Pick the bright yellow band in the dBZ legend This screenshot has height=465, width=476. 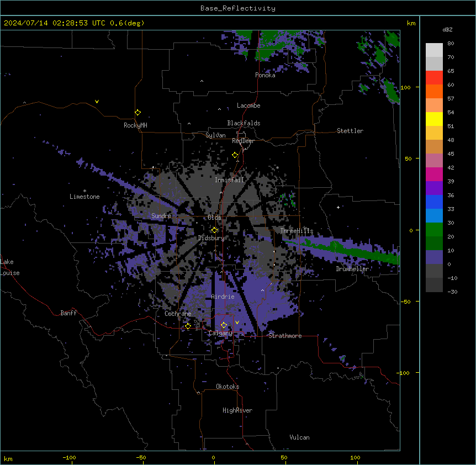click(434, 119)
